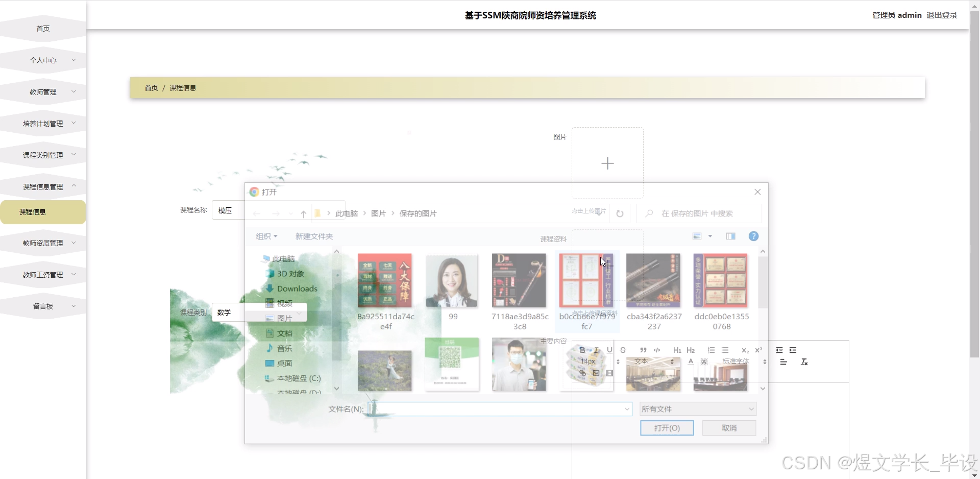Insert an image in the editor
This screenshot has width=980, height=479.
point(596,373)
